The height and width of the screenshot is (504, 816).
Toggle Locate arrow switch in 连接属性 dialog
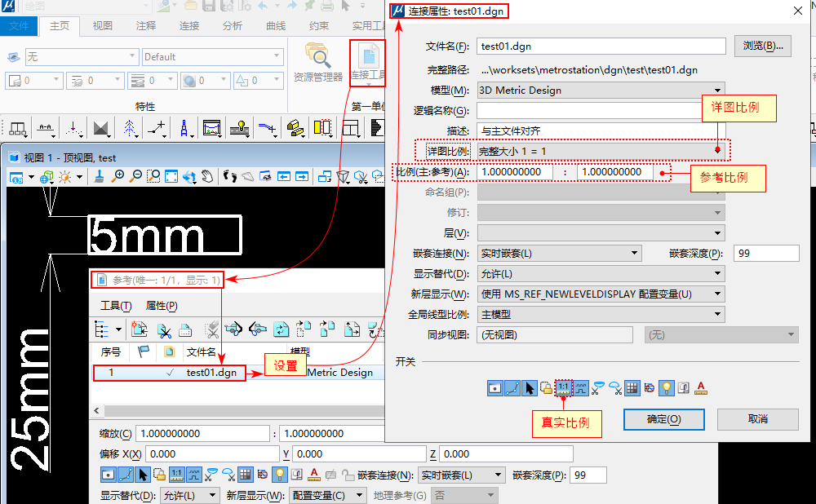click(530, 388)
